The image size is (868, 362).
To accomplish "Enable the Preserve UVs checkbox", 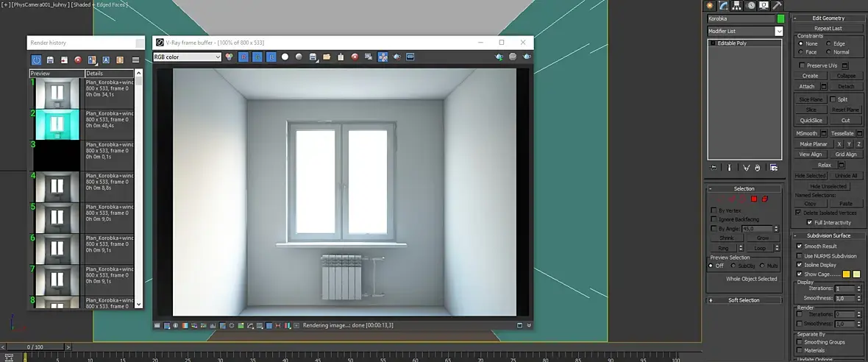I will pos(801,65).
